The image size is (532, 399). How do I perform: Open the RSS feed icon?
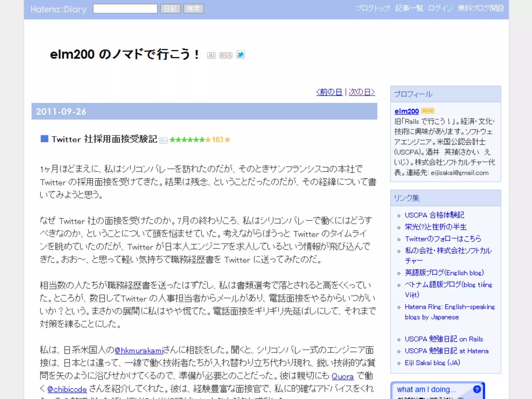226,56
